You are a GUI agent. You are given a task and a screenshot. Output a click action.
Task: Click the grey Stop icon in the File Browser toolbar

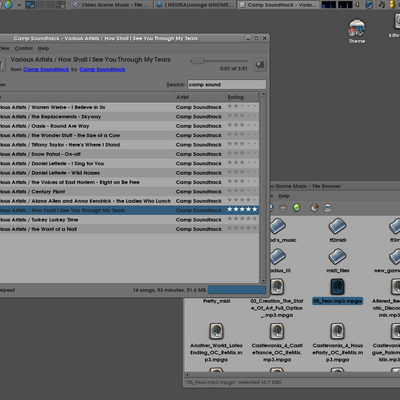tap(283, 208)
